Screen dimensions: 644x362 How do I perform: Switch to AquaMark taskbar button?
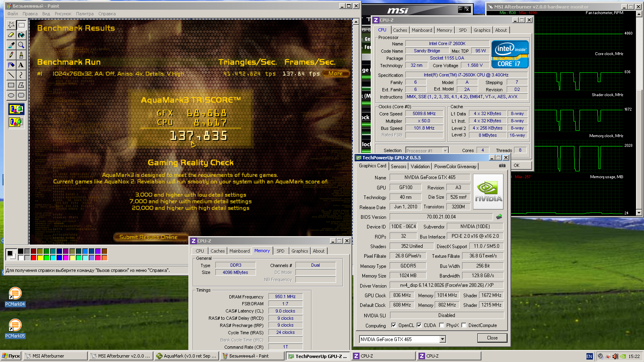pyautogui.click(x=187, y=356)
